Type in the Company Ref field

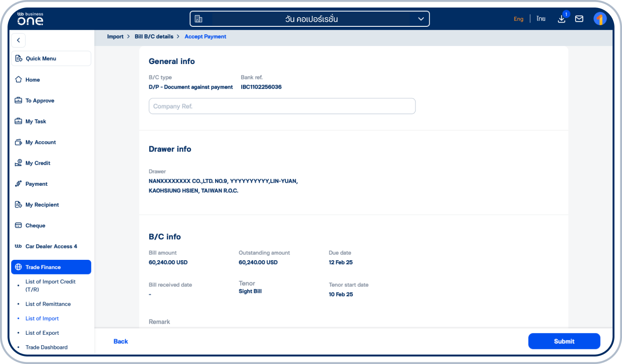[282, 106]
